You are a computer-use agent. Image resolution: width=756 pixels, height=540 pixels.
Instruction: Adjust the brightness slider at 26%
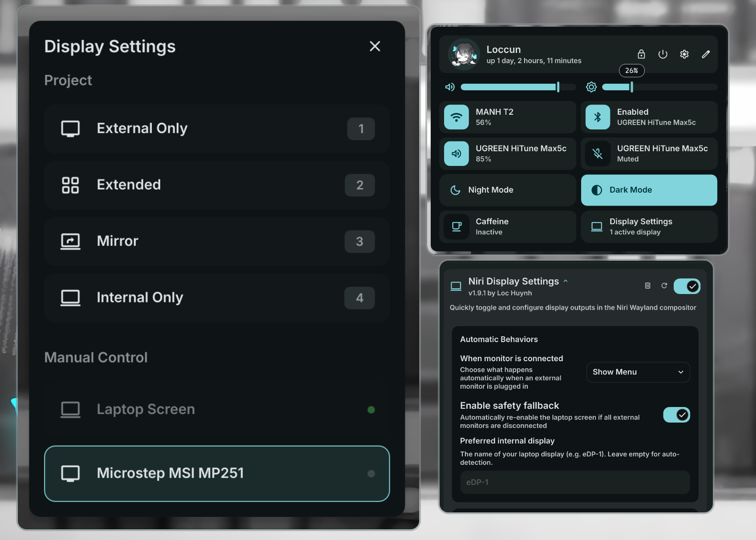(659, 87)
